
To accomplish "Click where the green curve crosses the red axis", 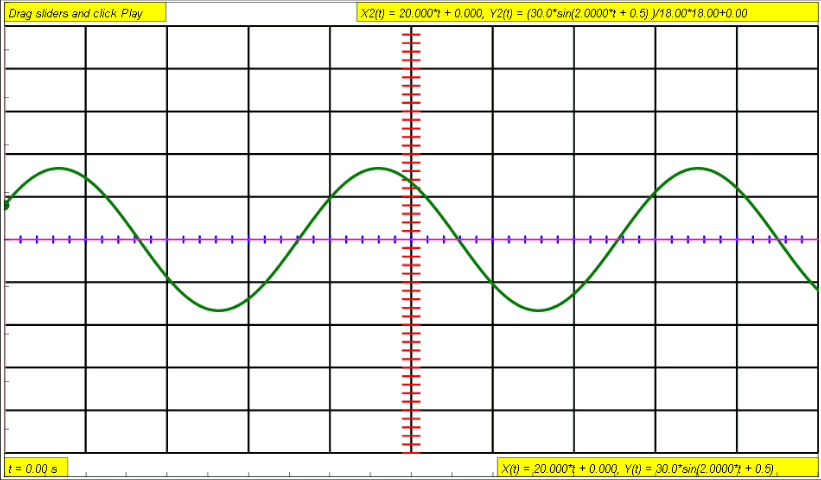I will [x=411, y=184].
